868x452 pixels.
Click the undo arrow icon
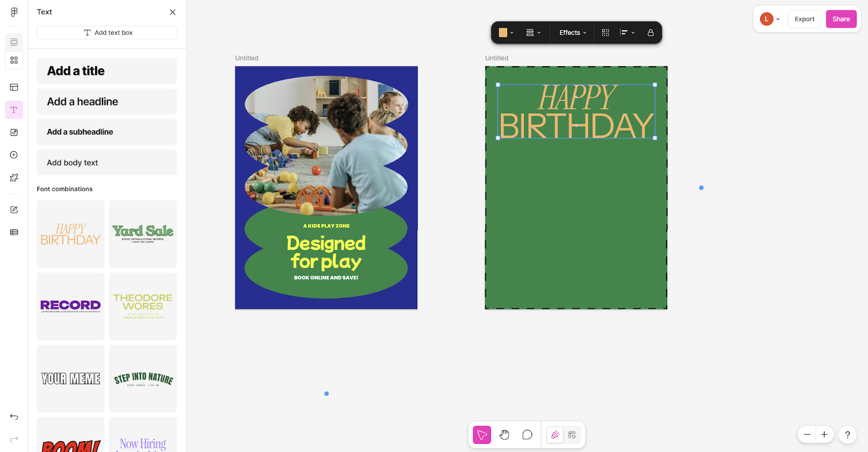(14, 417)
